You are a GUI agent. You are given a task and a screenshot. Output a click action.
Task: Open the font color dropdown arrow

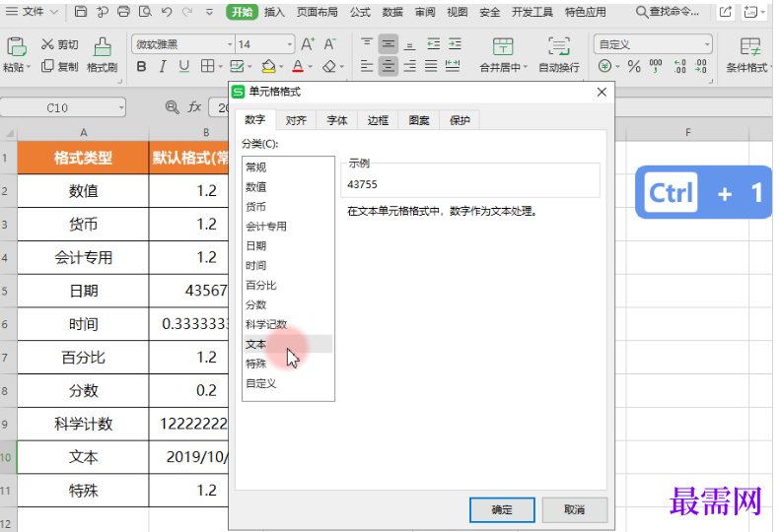pos(310,67)
